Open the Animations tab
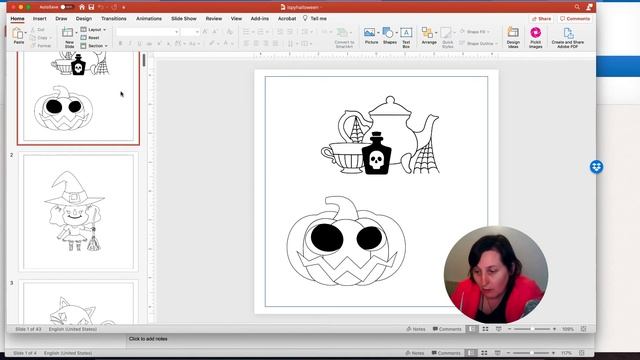This screenshot has width=640, height=360. [x=149, y=19]
